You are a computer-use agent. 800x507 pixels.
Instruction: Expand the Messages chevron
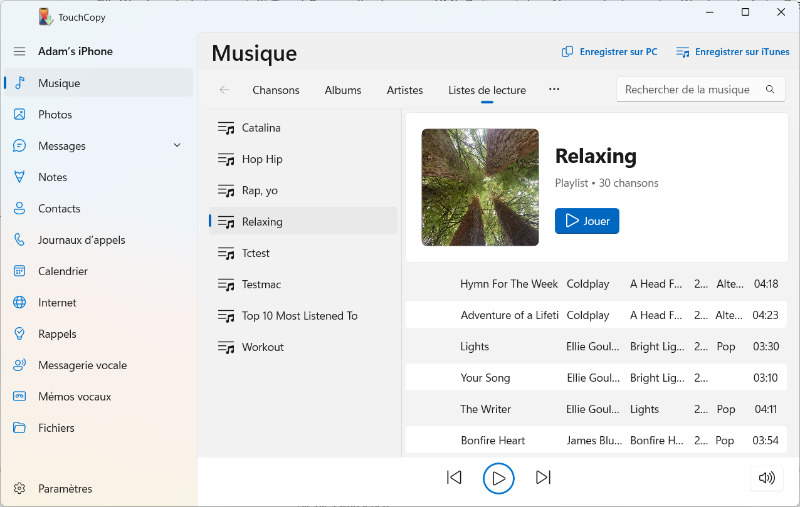click(x=177, y=146)
